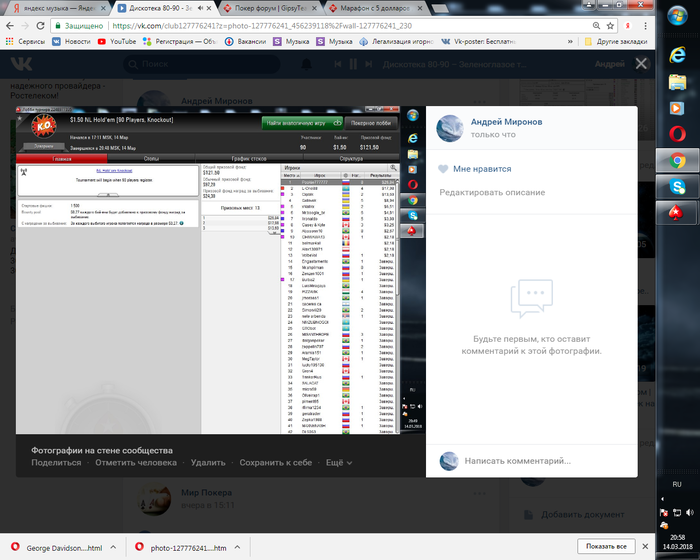Open the Сервисы apps shortcut

tap(25, 42)
